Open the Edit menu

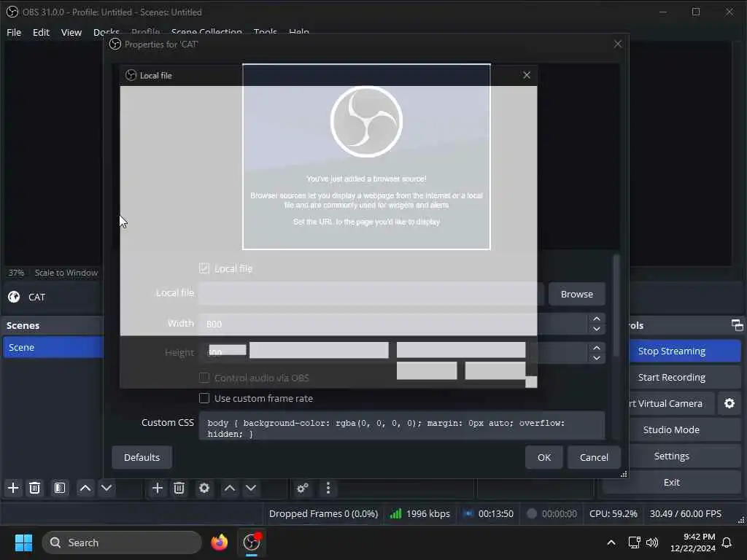click(41, 32)
